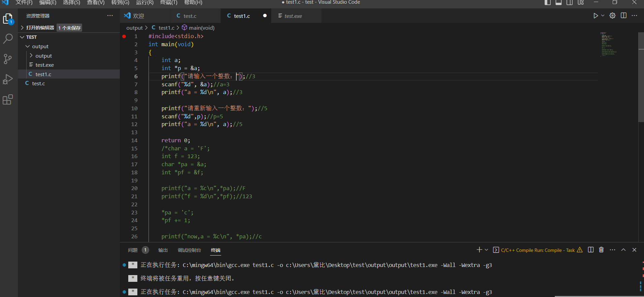Viewport: 644px width, 297px height.
Task: Click line number 14 in gutter
Action: [x=134, y=141]
